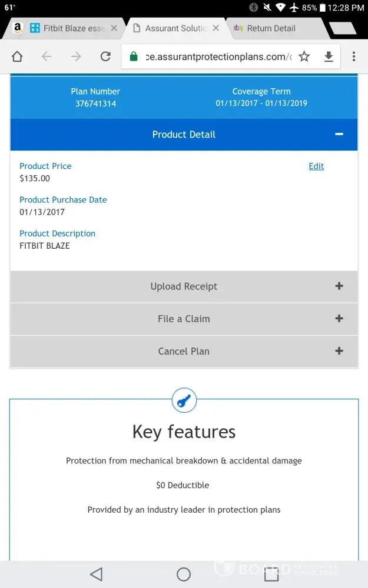Tap the Android back navigation button
This screenshot has width=368, height=588.
tap(96, 574)
